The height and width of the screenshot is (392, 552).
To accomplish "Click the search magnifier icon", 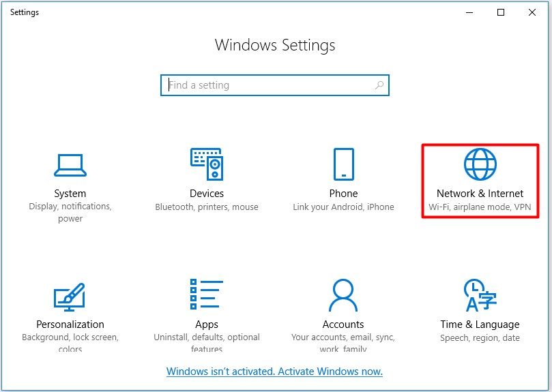I will tap(379, 85).
